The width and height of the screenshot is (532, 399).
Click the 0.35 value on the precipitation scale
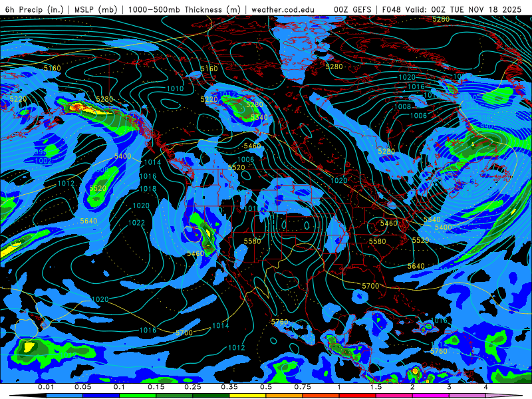click(x=229, y=387)
